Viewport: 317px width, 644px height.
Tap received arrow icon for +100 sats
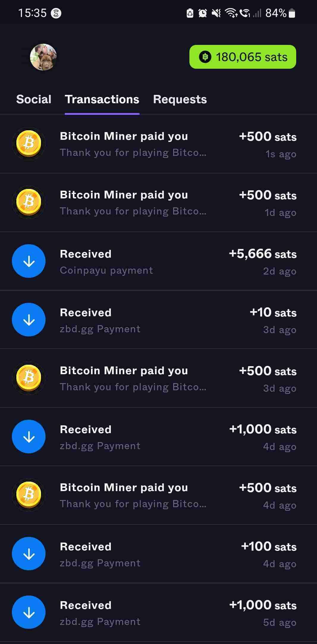(29, 554)
